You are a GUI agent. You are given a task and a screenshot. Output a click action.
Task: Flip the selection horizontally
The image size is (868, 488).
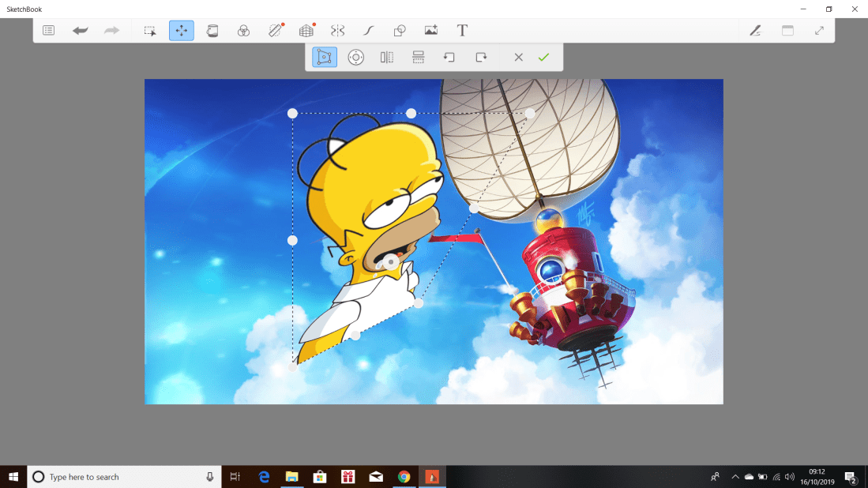pos(386,57)
